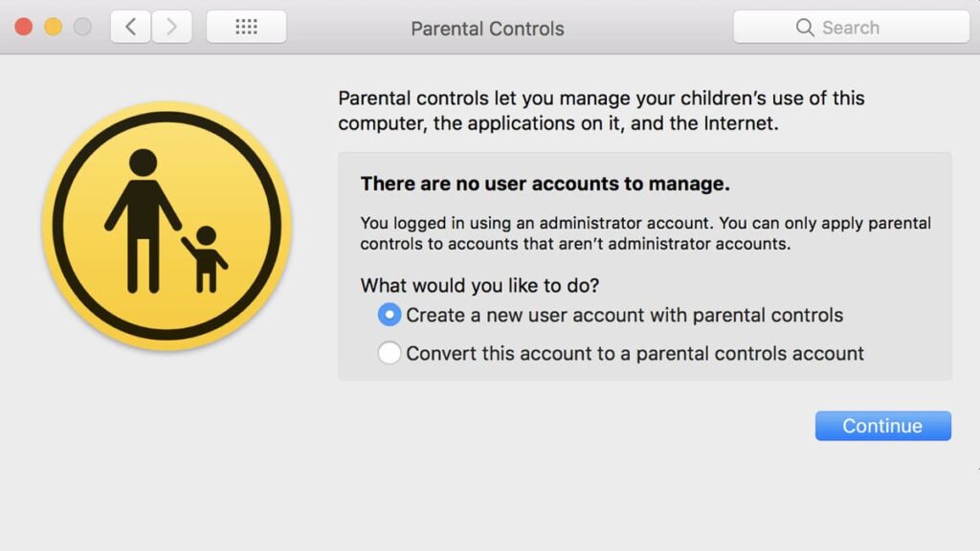Click the gray zoom window button
The height and width of the screenshot is (551, 980).
click(83, 27)
